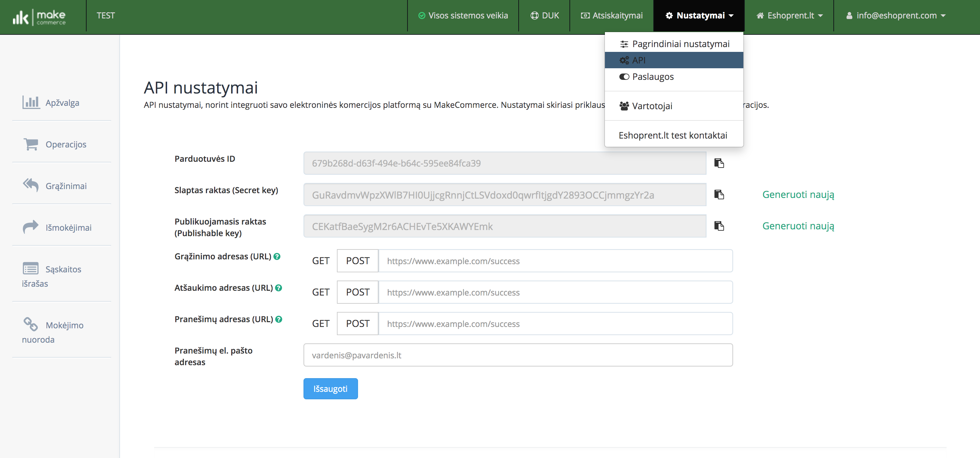
Task: Click the DUK lifebuoy icon
Action: point(535,16)
